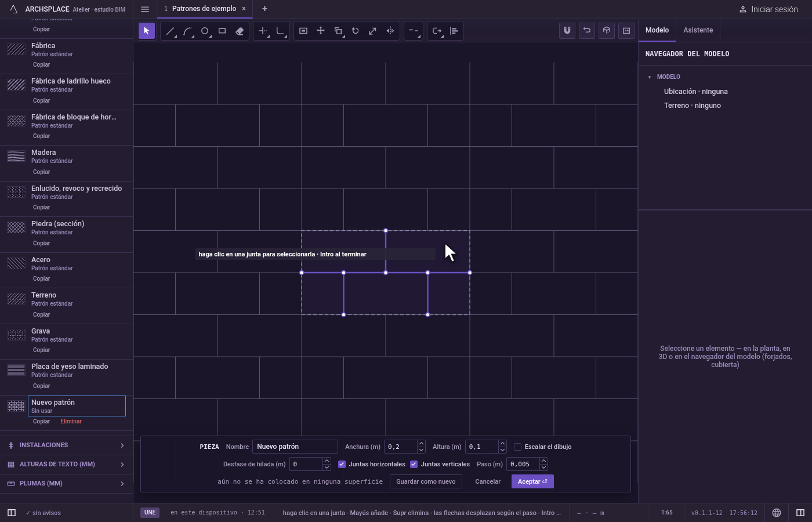
Task: Click into the Nombre input field
Action: pyautogui.click(x=295, y=447)
